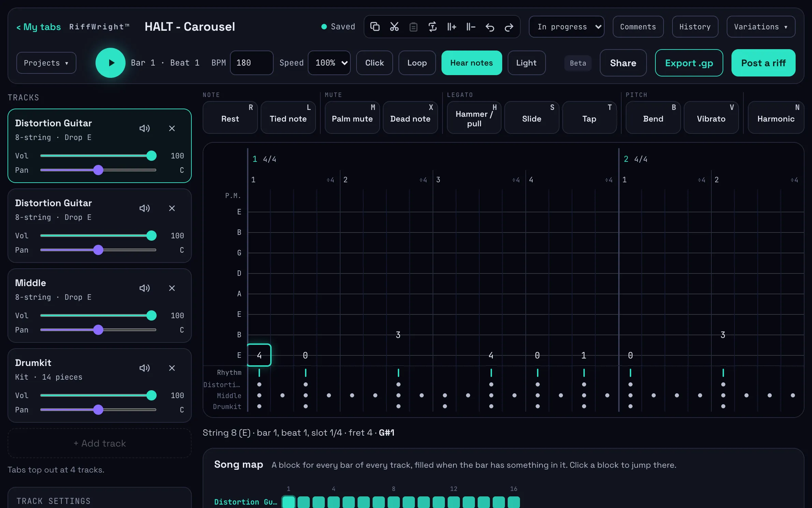This screenshot has width=812, height=508.
Task: Disable the Hear notes toggle
Action: [472, 63]
